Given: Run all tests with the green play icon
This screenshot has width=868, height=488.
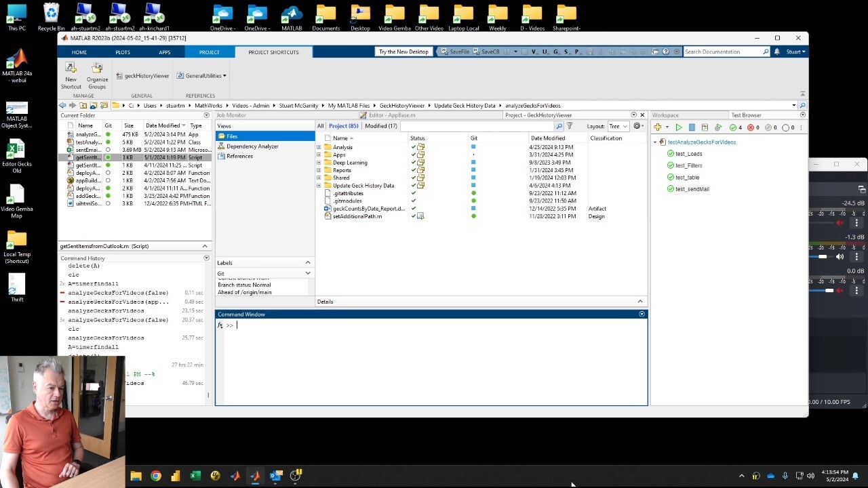Looking at the screenshot, I should click(x=679, y=127).
